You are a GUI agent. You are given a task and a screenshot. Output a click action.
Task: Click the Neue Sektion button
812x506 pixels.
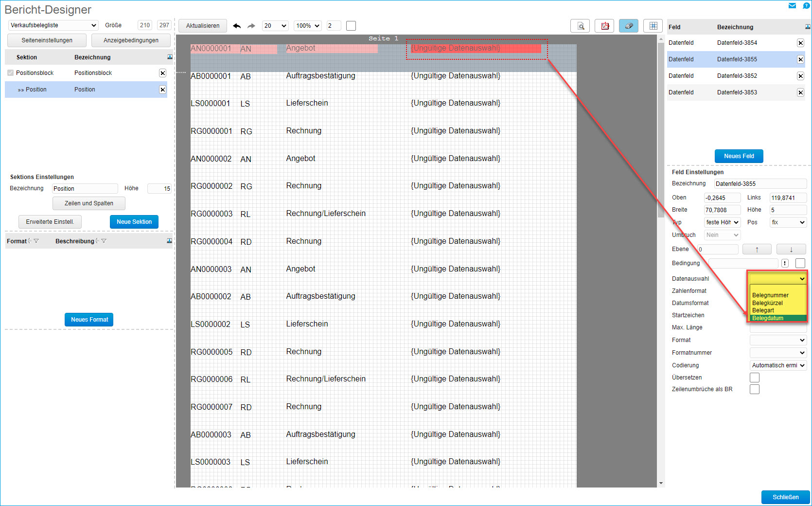point(134,222)
